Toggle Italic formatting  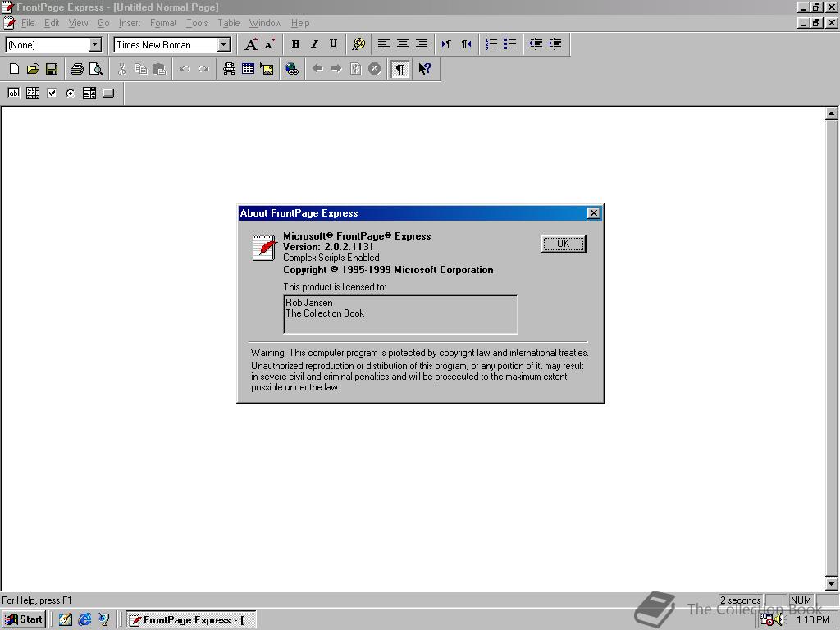click(x=314, y=44)
